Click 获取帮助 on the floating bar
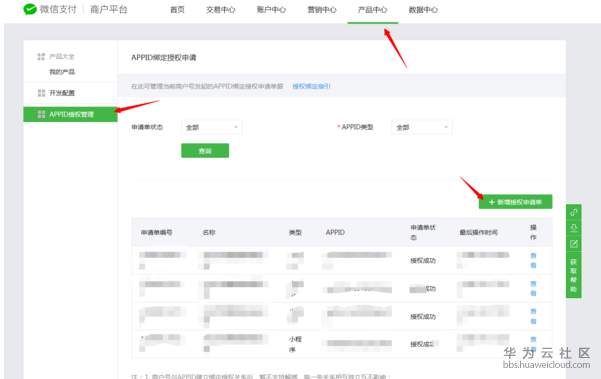This screenshot has height=379, width=601. point(573,275)
